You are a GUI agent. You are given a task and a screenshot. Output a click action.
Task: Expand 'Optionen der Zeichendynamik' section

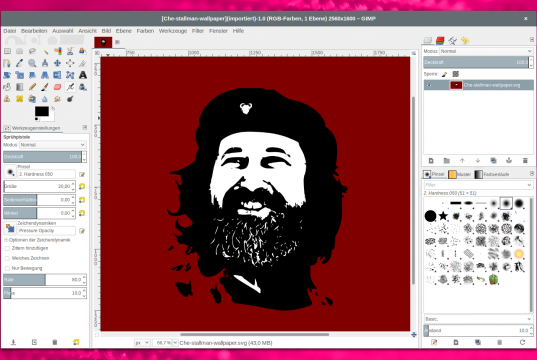click(x=6, y=240)
